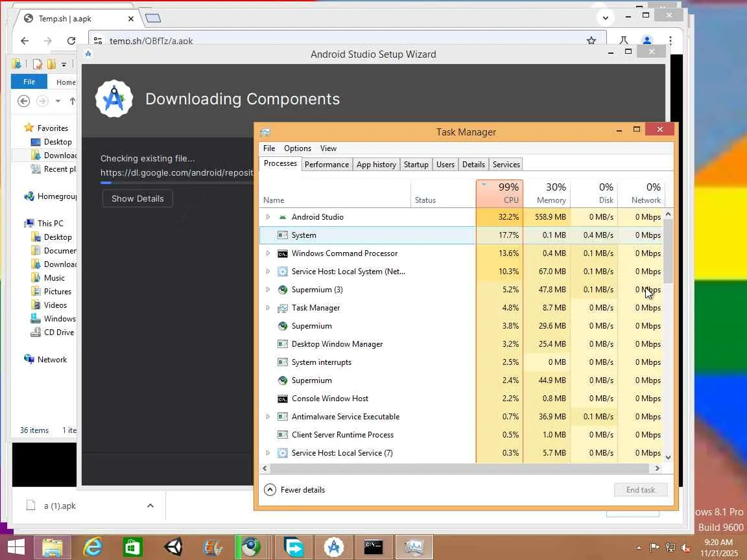Select Network in Explorer sidebar
The width and height of the screenshot is (747, 560).
(46, 360)
